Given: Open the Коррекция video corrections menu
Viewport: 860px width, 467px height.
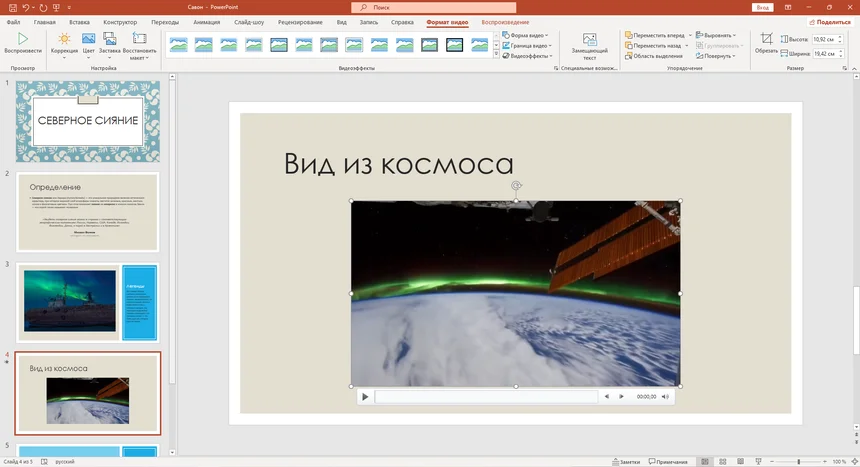Looking at the screenshot, I should pos(64,46).
